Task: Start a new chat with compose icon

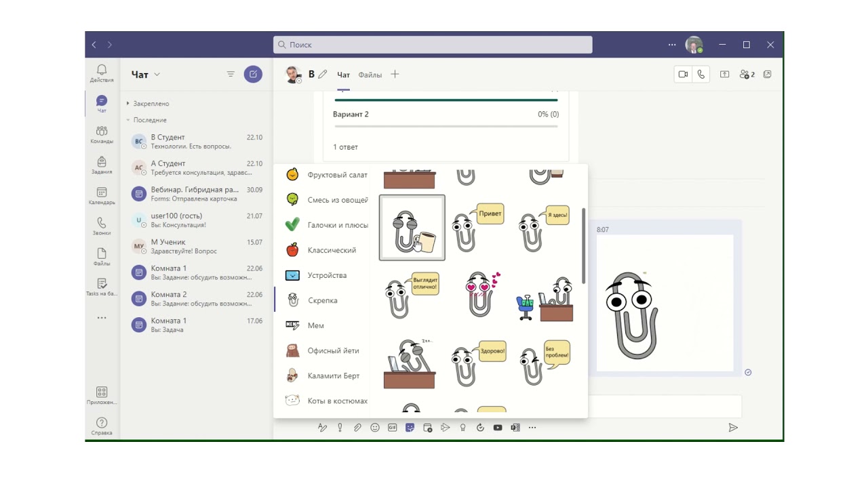Action: 253,75
